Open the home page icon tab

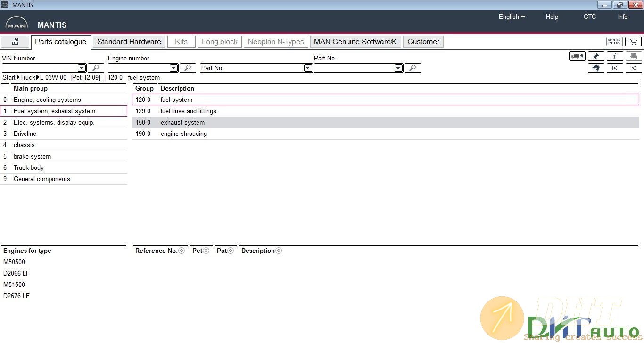15,42
